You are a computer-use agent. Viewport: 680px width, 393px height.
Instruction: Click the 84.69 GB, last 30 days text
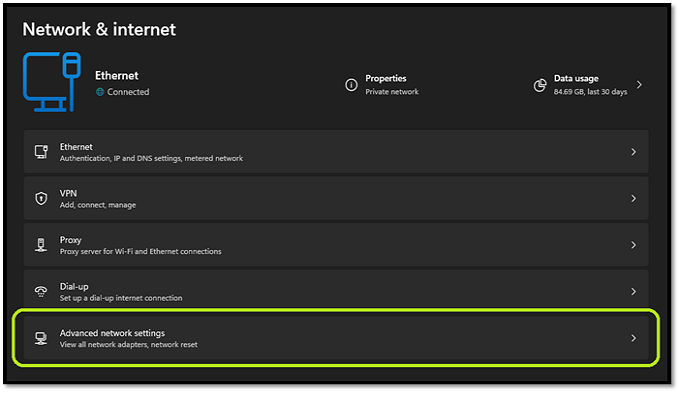coord(590,92)
